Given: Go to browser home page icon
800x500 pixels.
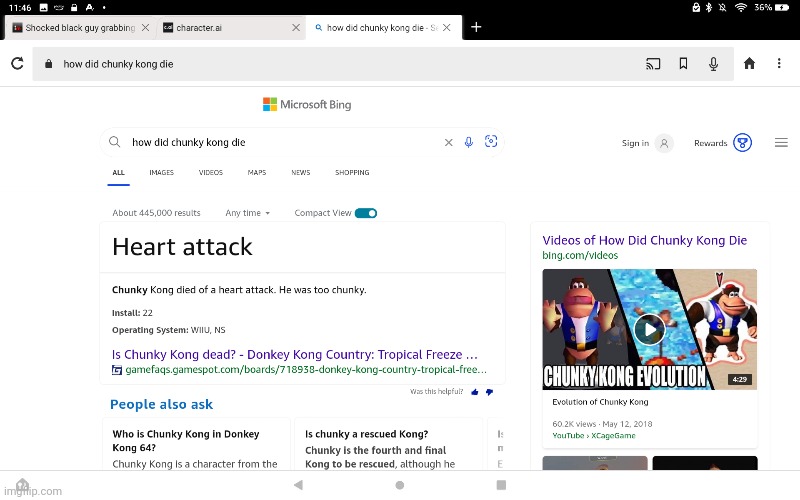Looking at the screenshot, I should point(749,63).
